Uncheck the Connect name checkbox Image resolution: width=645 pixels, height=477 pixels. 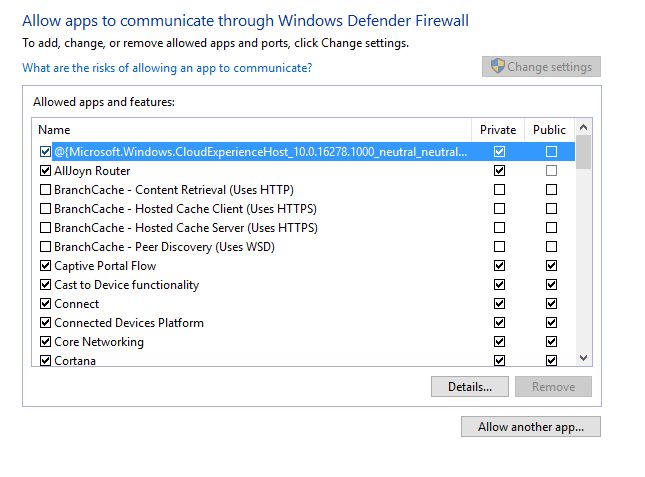(45, 303)
